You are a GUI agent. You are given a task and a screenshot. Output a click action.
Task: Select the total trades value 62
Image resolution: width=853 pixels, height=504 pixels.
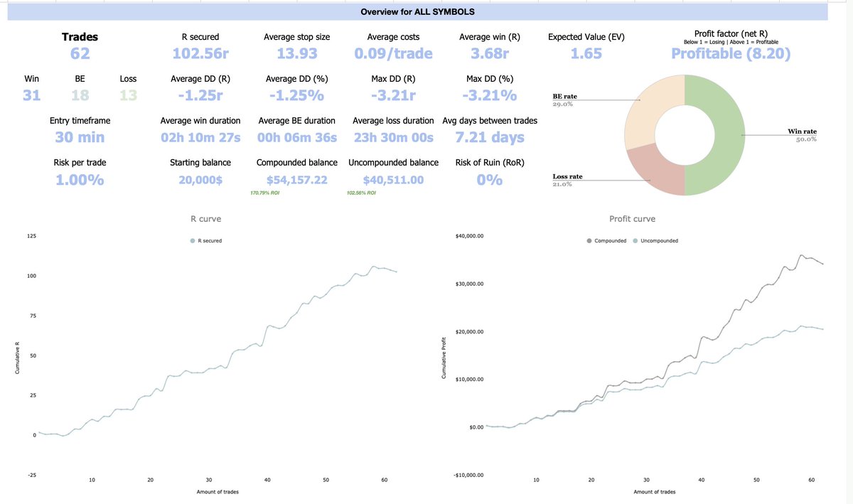(80, 53)
